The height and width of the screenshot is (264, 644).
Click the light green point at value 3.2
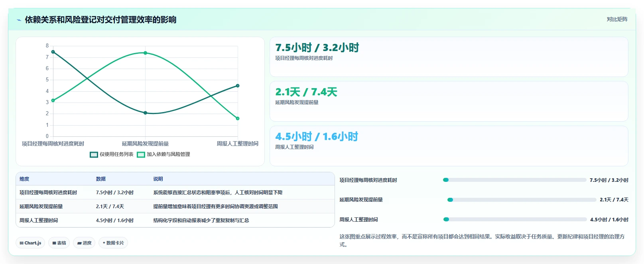(53, 100)
